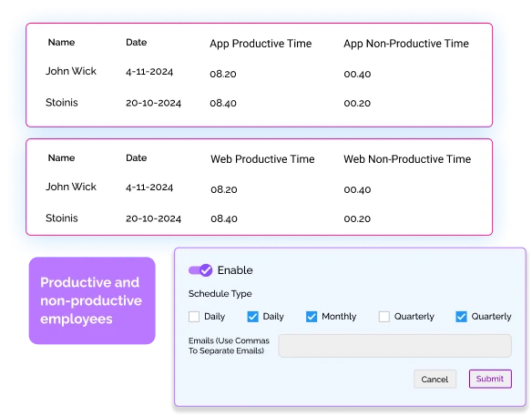Click the 'App Non-Productive Time' column header

pyautogui.click(x=406, y=44)
